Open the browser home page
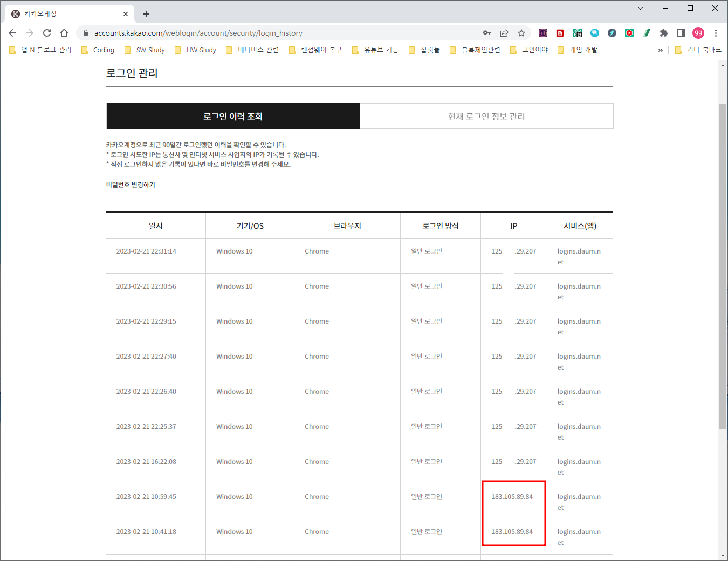The image size is (728, 561). point(64,33)
